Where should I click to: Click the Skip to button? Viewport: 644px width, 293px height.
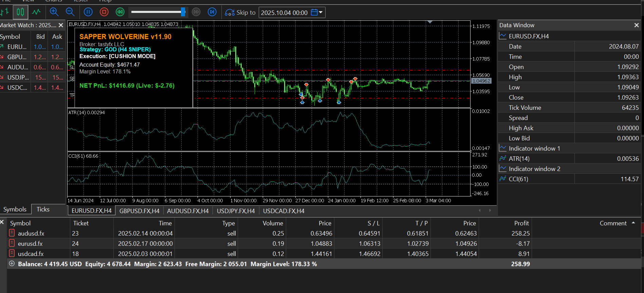tap(240, 13)
